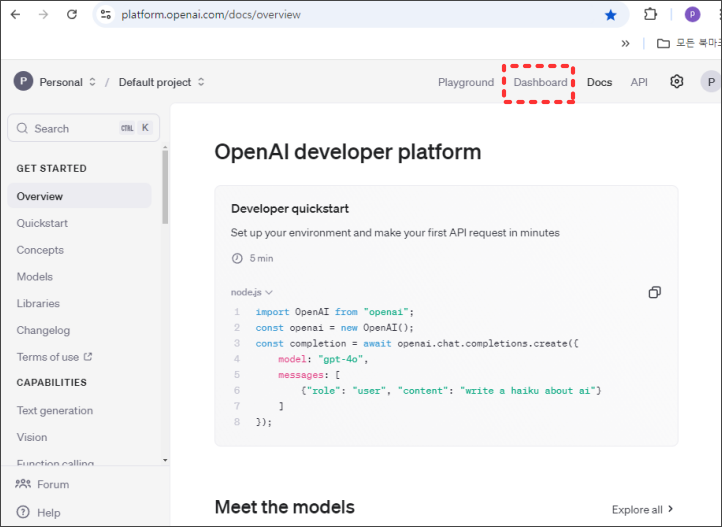This screenshot has height=527, width=722.
Task: Click the sidebar scrollbar thumb
Action: pos(165,187)
